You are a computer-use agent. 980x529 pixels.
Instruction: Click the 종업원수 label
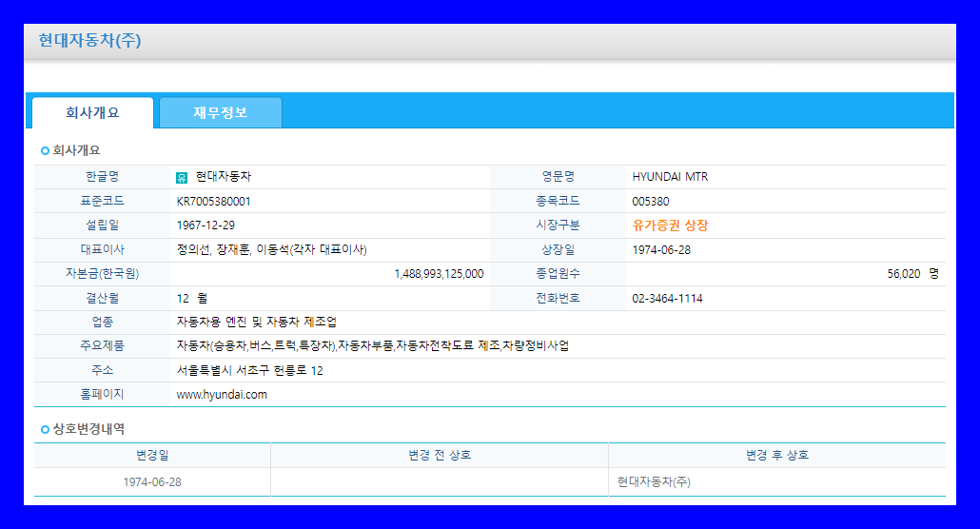pyautogui.click(x=559, y=274)
